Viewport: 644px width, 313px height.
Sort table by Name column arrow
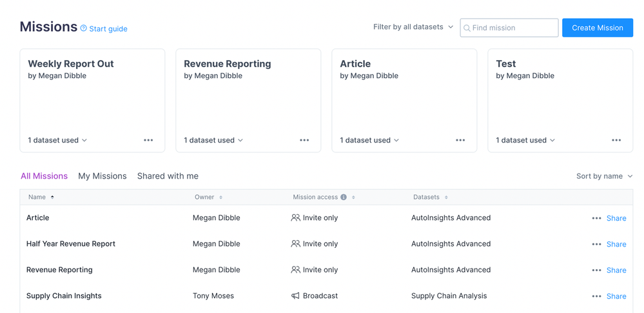click(x=52, y=197)
